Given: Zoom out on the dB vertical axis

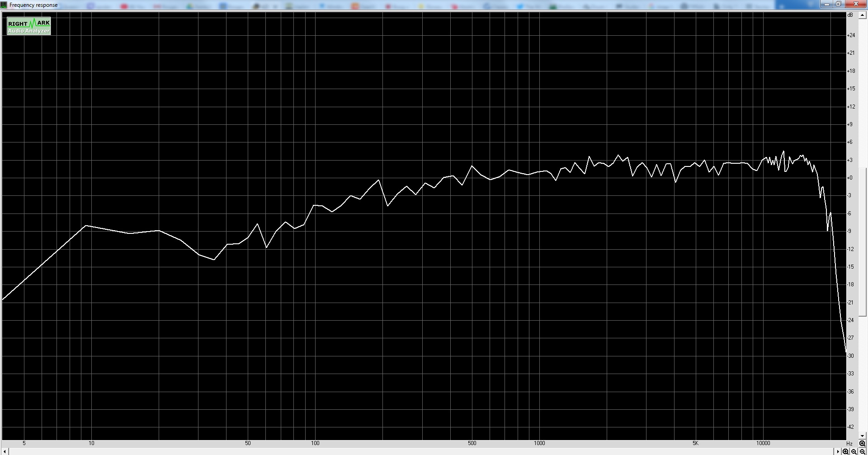Looking at the screenshot, I should (862, 452).
